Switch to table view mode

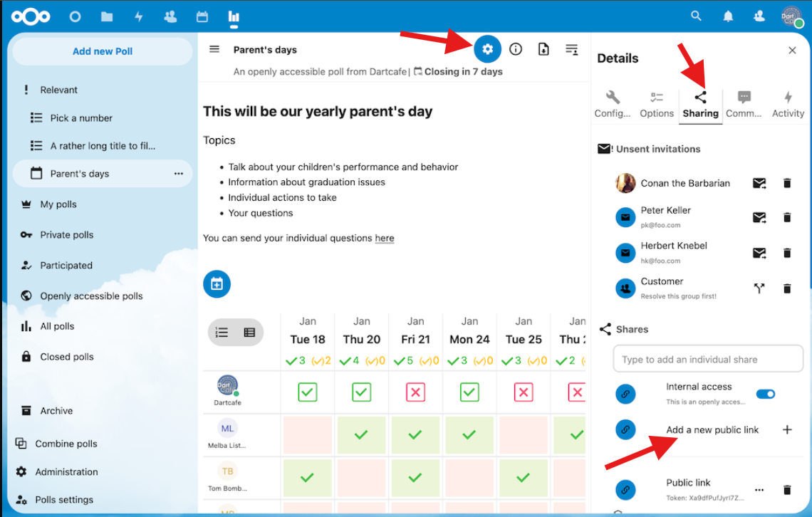(x=249, y=332)
